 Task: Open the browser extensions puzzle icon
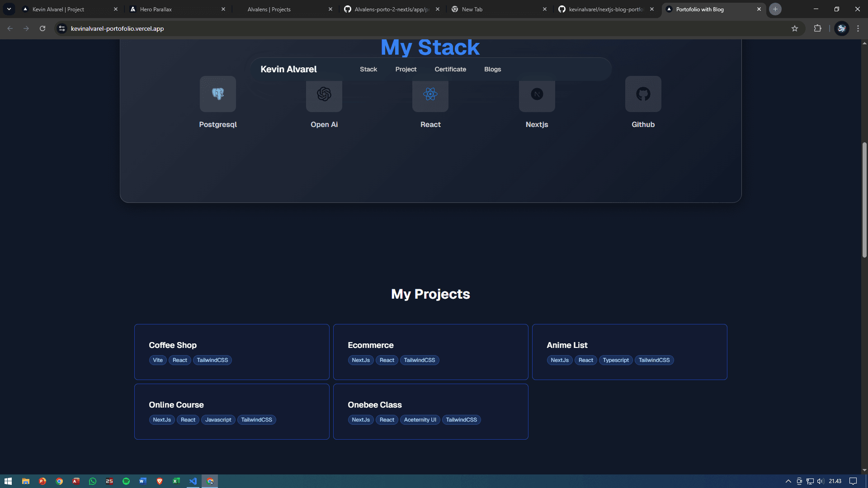(x=818, y=28)
